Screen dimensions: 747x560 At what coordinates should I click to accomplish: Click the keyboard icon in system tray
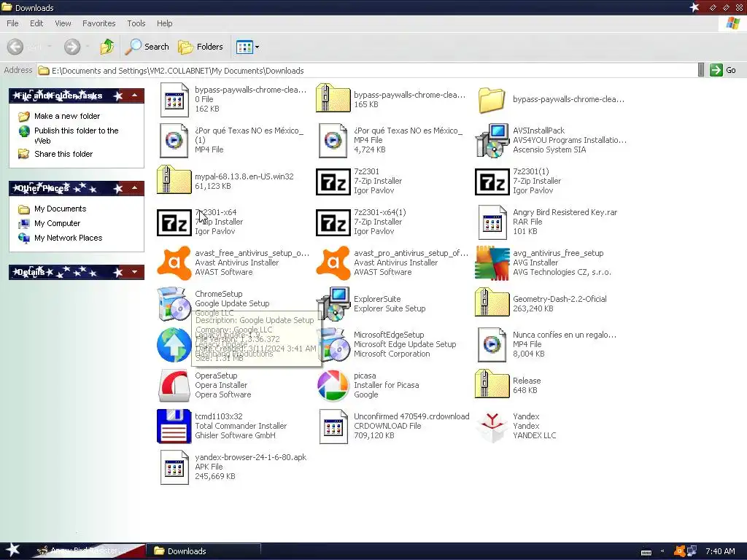coord(646,552)
